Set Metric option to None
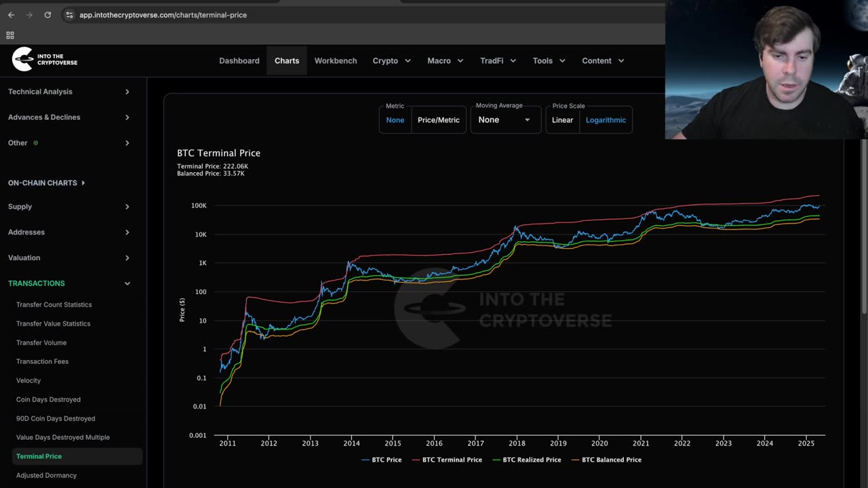 [395, 120]
